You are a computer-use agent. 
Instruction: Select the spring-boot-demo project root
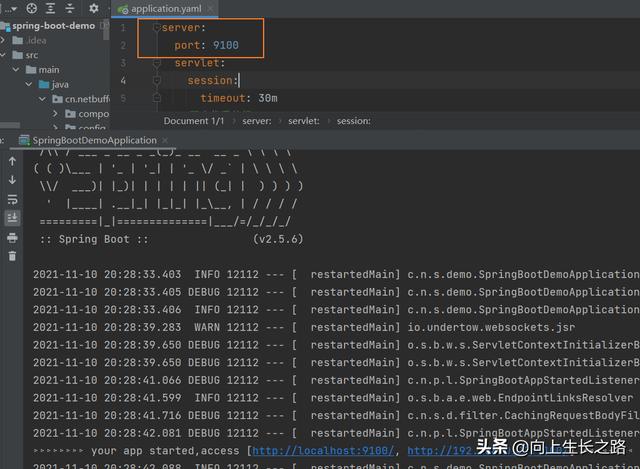[x=55, y=25]
